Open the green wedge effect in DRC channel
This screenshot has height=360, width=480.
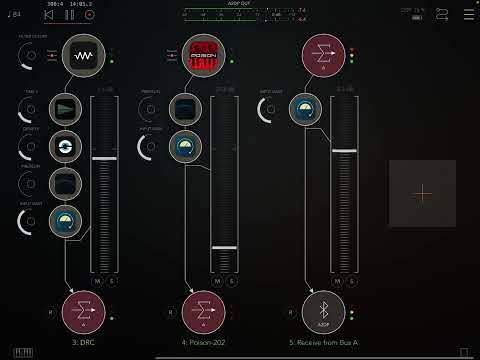65,109
